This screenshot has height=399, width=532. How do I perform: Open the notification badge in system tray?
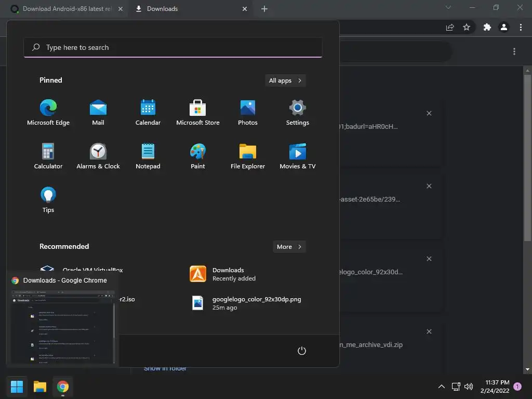517,387
